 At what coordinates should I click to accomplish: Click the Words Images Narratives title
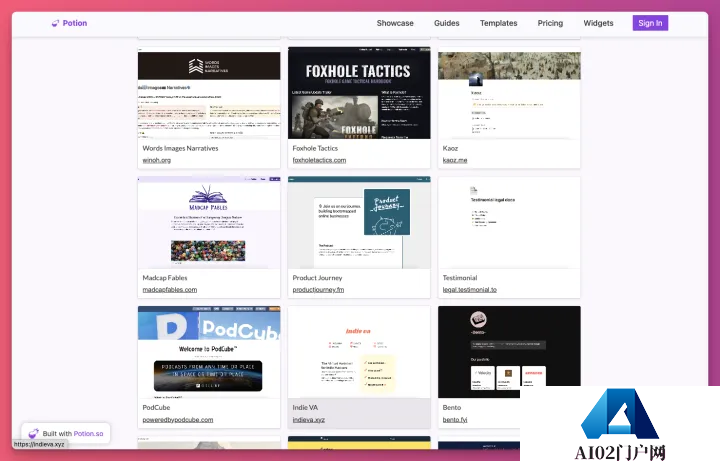coord(180,148)
